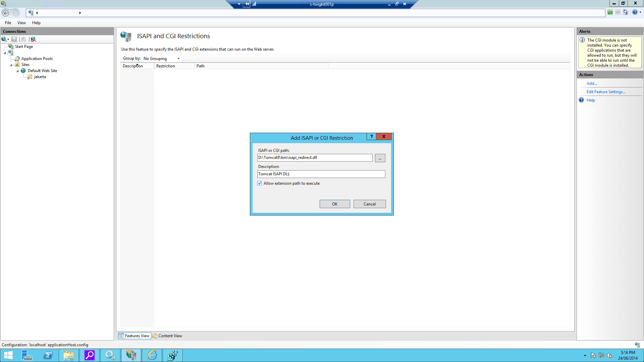Select the Application Pools tree node
The image size is (644, 362).
pyautogui.click(x=37, y=59)
